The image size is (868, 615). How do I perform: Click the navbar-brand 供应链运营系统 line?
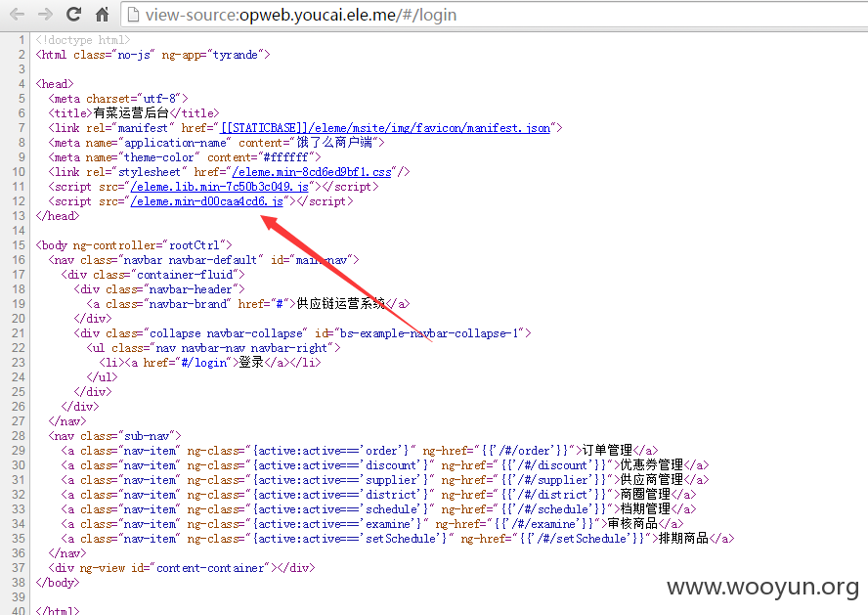pos(248,304)
